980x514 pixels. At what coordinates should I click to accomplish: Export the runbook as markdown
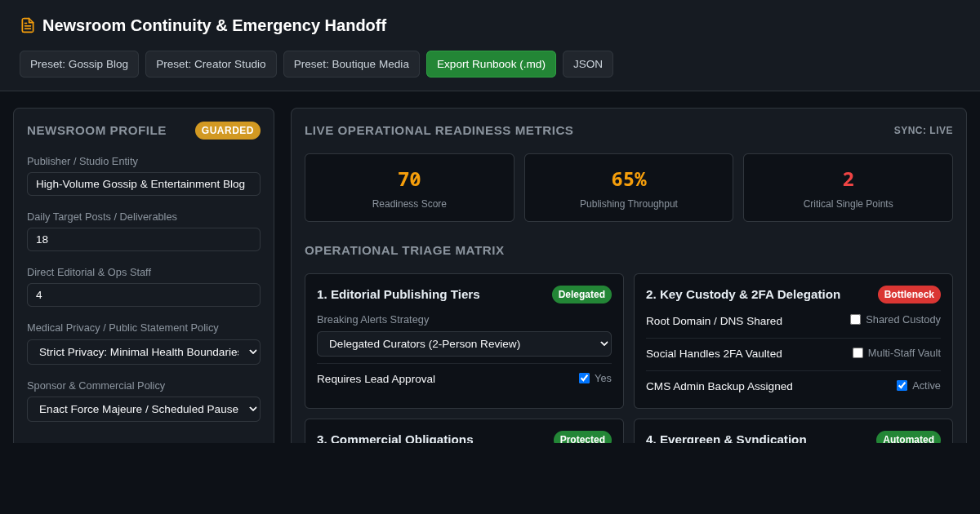[491, 64]
